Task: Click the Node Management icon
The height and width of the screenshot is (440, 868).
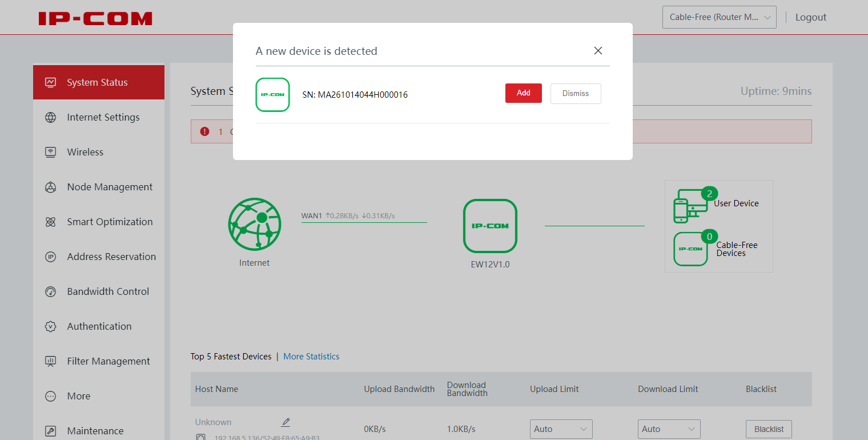Action: click(x=50, y=187)
